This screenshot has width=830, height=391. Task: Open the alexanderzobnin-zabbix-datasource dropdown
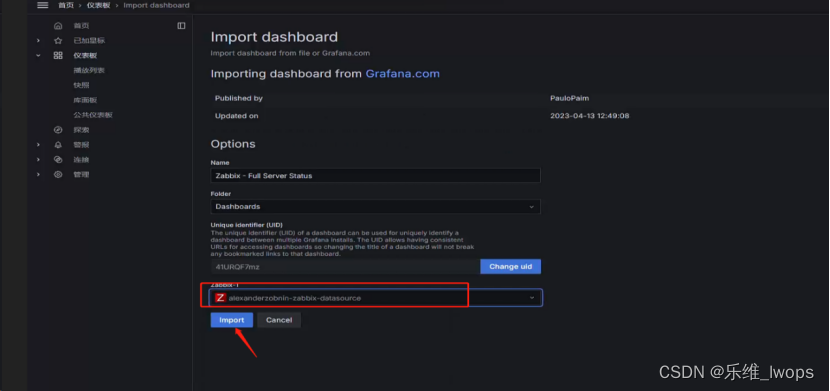click(375, 298)
